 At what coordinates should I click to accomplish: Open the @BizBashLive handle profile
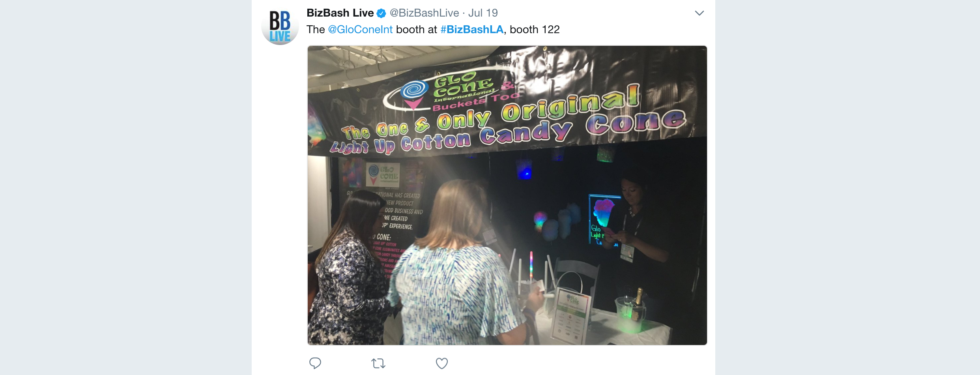pos(424,13)
